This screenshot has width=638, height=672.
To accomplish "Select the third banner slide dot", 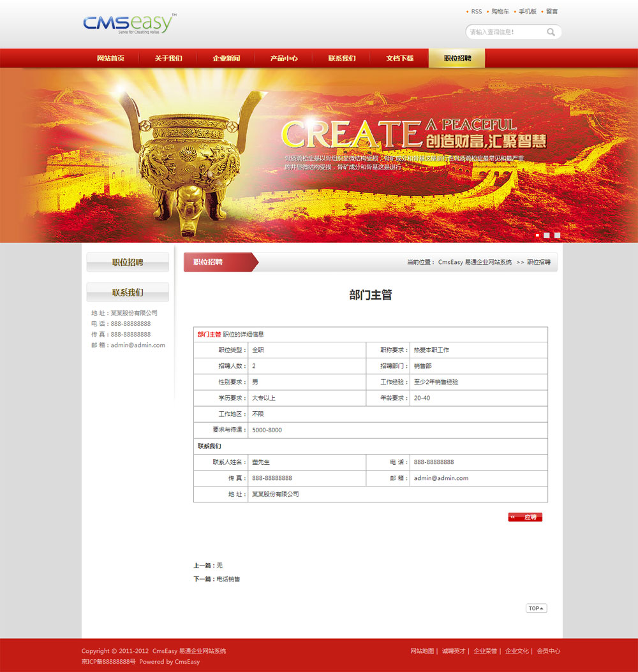I will pyautogui.click(x=557, y=235).
